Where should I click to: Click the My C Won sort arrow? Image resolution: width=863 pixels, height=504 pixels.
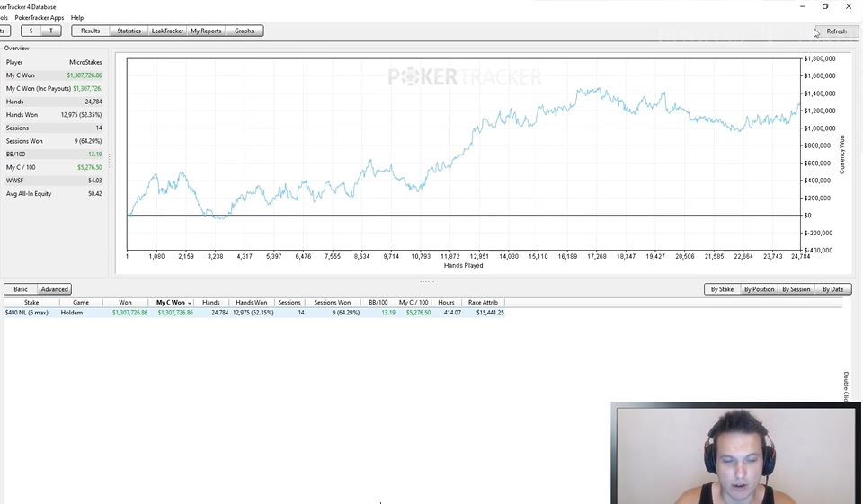pos(190,303)
